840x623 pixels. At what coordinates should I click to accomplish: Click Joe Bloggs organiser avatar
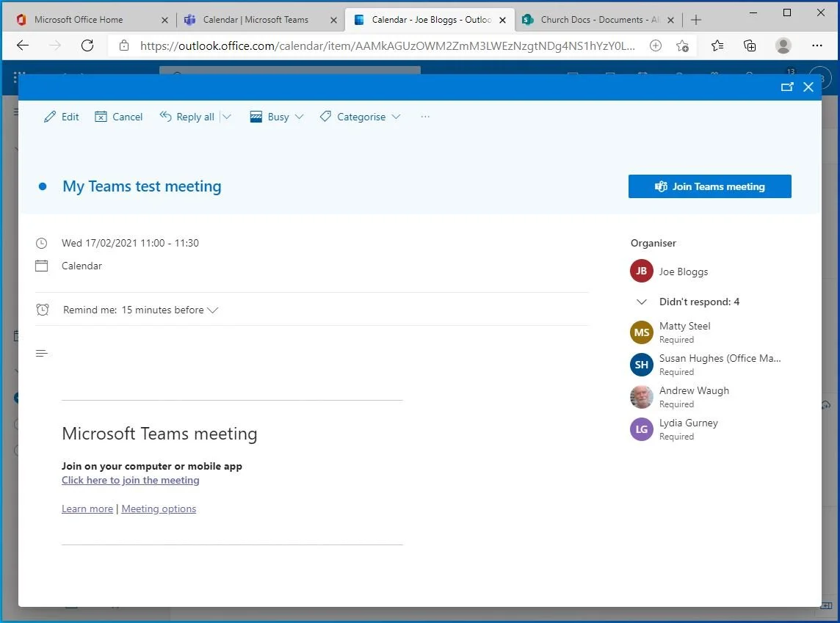pyautogui.click(x=641, y=271)
